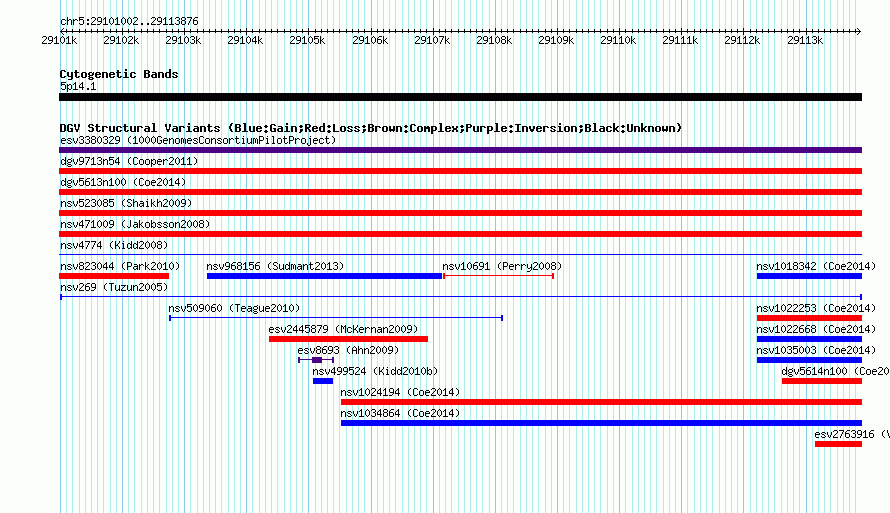Image resolution: width=890 pixels, height=513 pixels.
Task: Click the 5p14.1 band label
Action: (x=78, y=86)
